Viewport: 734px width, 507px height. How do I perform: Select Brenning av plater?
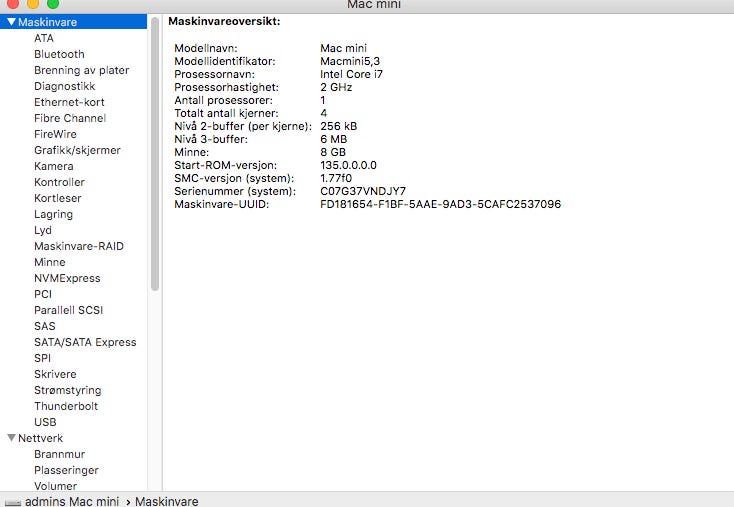click(x=81, y=70)
